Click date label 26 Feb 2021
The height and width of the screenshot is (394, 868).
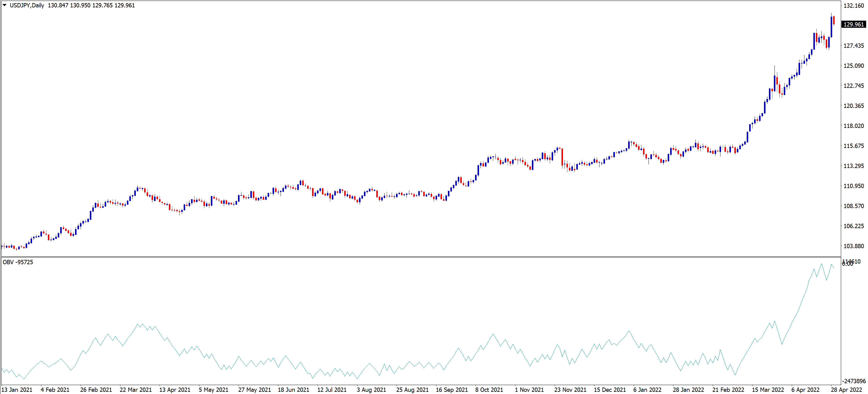coord(96,390)
